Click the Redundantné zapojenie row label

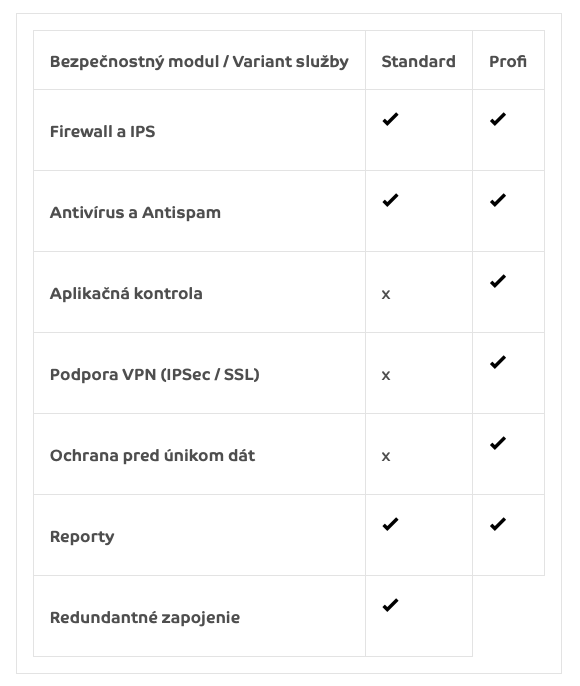point(145,618)
